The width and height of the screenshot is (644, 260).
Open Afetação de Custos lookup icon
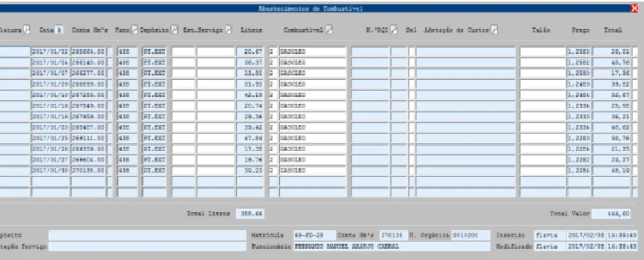(x=494, y=30)
